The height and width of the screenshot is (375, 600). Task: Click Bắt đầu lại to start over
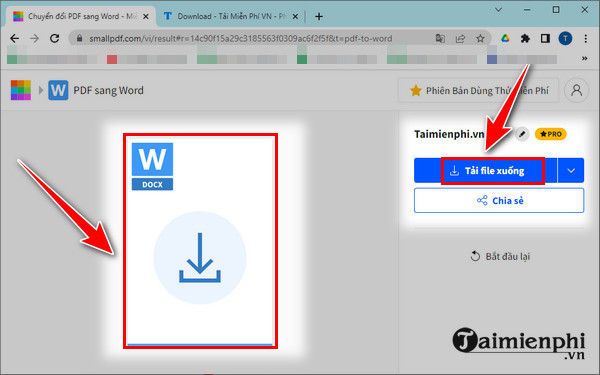click(x=500, y=256)
